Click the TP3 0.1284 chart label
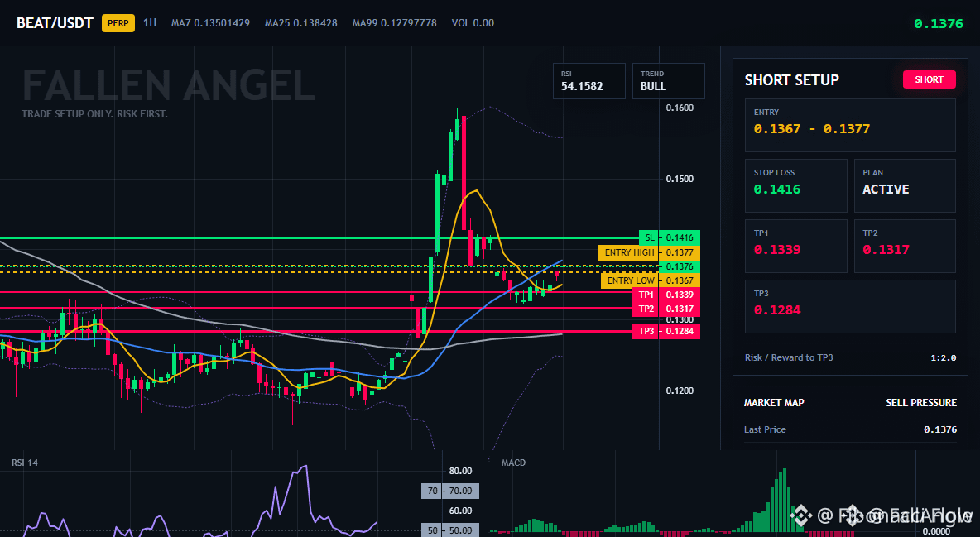This screenshot has height=537, width=980. pyautogui.click(x=666, y=331)
